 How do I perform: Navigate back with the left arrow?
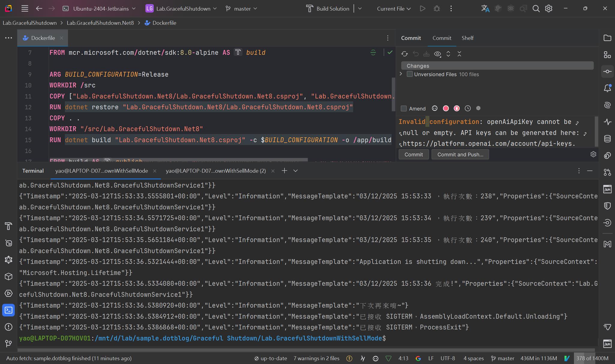coord(39,8)
